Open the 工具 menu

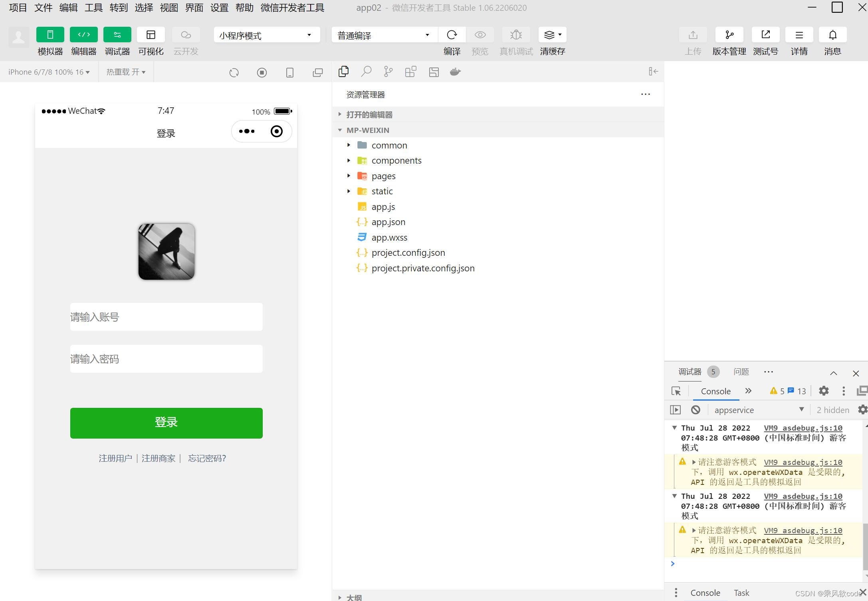click(x=93, y=8)
